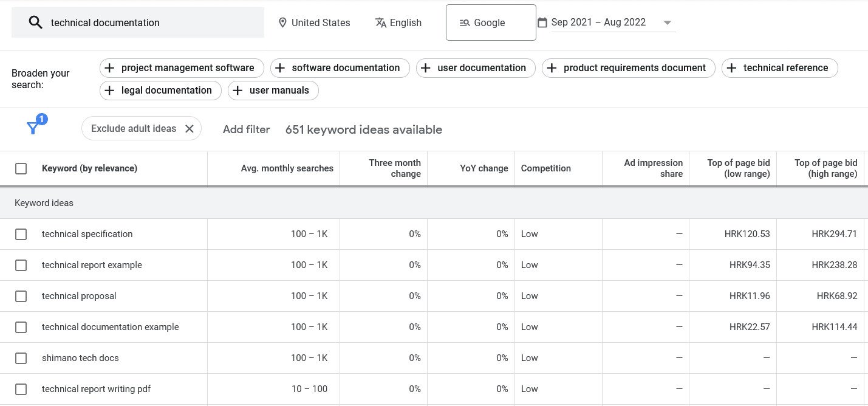The height and width of the screenshot is (406, 868).
Task: Click the location pin icon
Action: [x=282, y=22]
